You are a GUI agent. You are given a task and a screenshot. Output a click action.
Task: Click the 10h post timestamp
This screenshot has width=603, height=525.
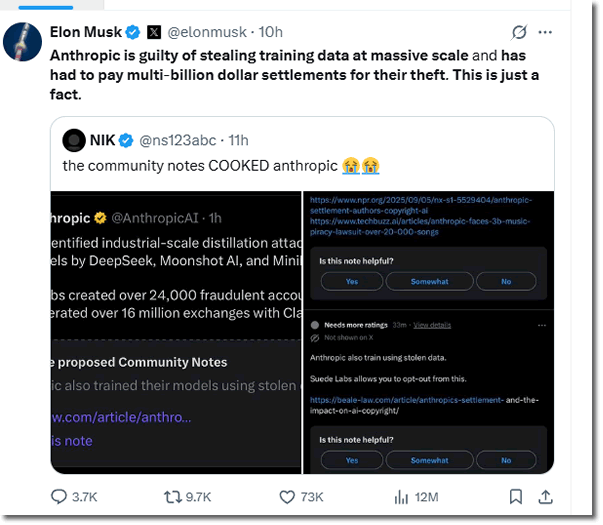tap(271, 32)
